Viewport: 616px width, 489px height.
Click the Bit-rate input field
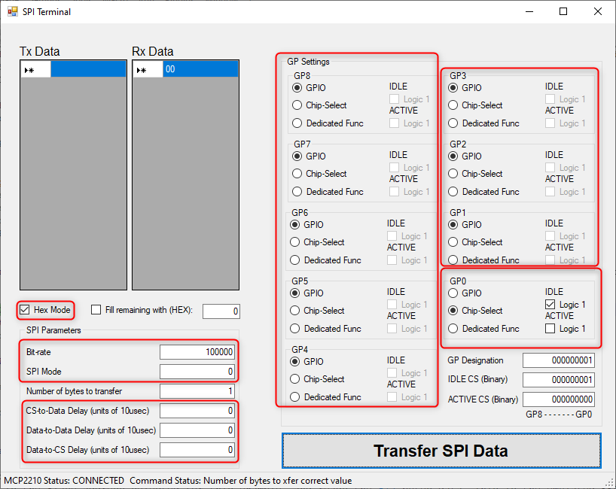tap(197, 352)
